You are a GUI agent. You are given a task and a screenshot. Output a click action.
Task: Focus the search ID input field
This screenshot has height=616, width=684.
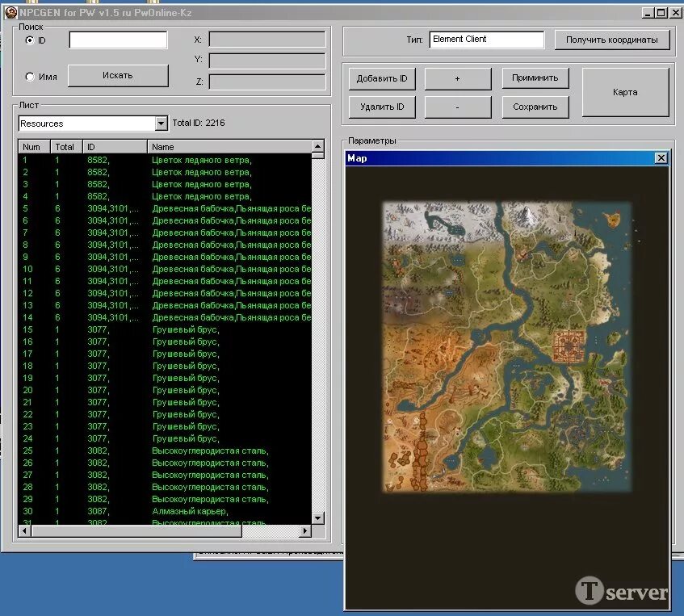click(x=118, y=40)
